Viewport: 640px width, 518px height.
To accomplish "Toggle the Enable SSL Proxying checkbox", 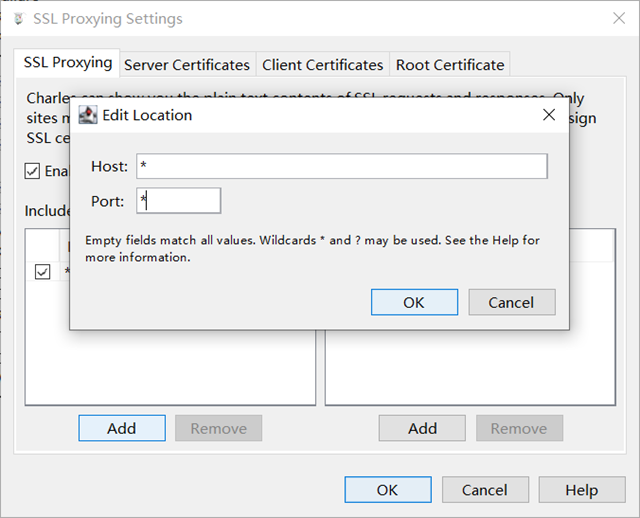I will coord(32,171).
